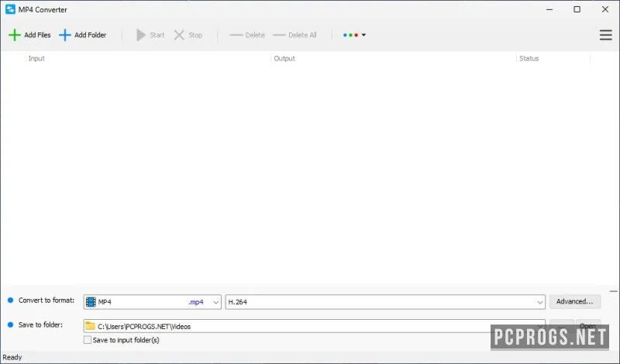Click the Delete toolbar item
The height and width of the screenshot is (364, 620).
[247, 35]
